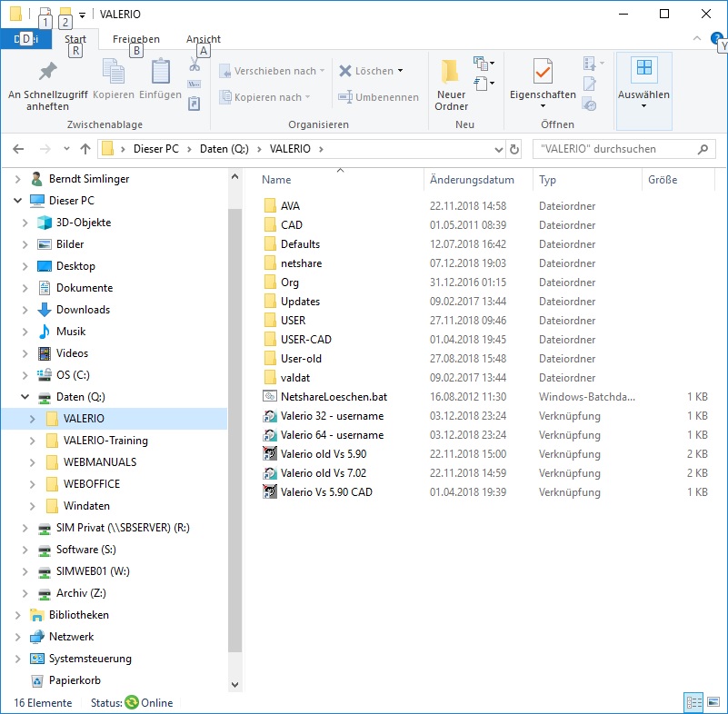Select WEBOFFICE in the tree
Viewport: 728px width, 714px height.
(x=92, y=484)
